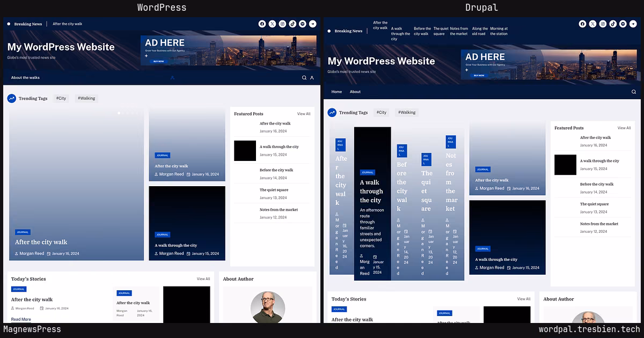Click the Trending Tags arrow icon in Drupal panel

(x=332, y=113)
